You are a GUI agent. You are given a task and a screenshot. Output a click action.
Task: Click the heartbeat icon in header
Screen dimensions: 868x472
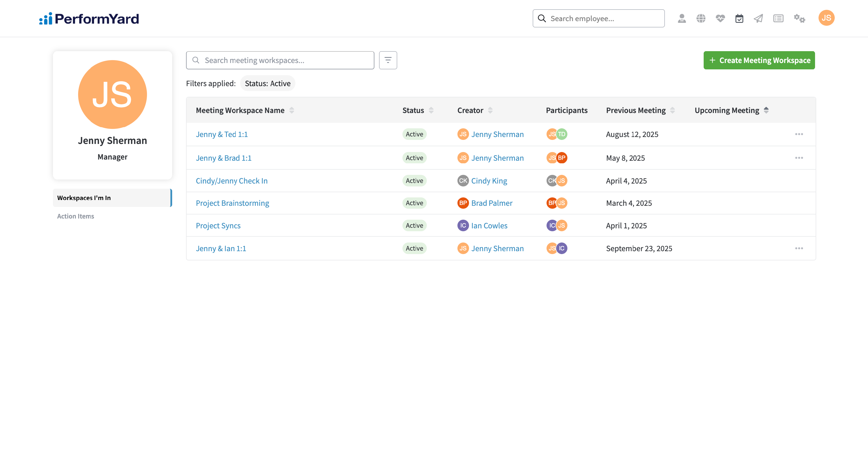click(720, 18)
